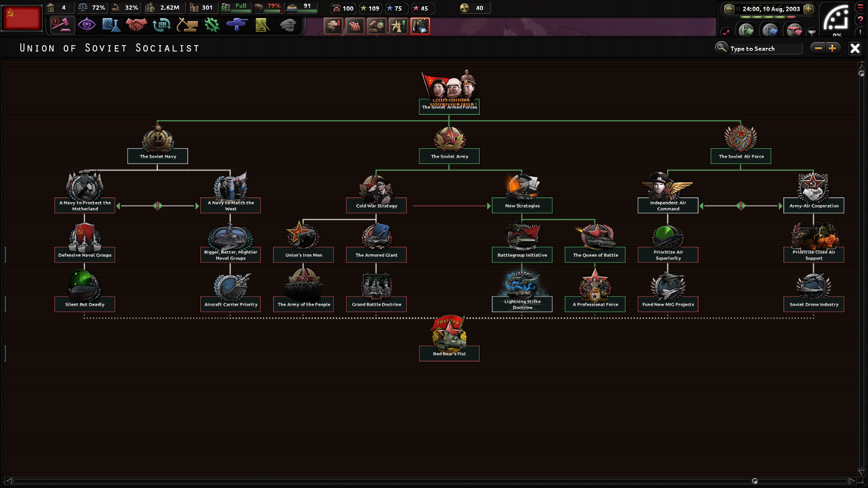Select The Soviet Navy focus
868x488 pixels.
[x=157, y=156]
